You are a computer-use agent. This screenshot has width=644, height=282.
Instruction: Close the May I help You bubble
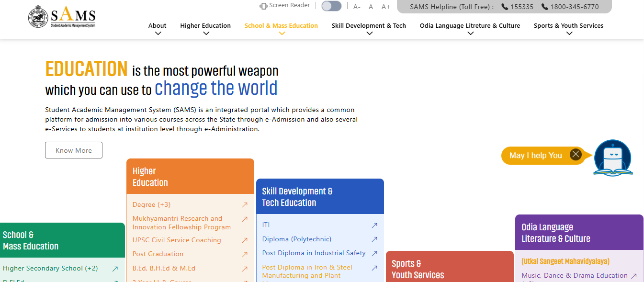coord(576,155)
